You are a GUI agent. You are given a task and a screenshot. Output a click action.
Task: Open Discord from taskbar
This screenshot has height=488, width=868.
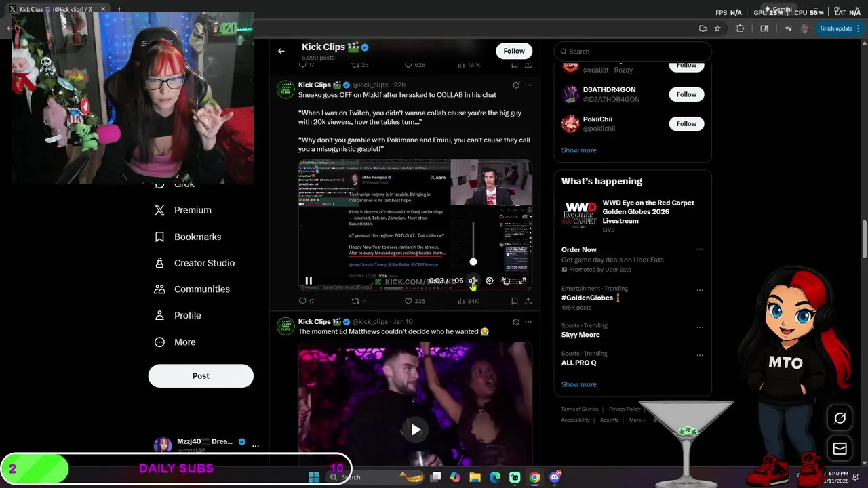(x=555, y=477)
